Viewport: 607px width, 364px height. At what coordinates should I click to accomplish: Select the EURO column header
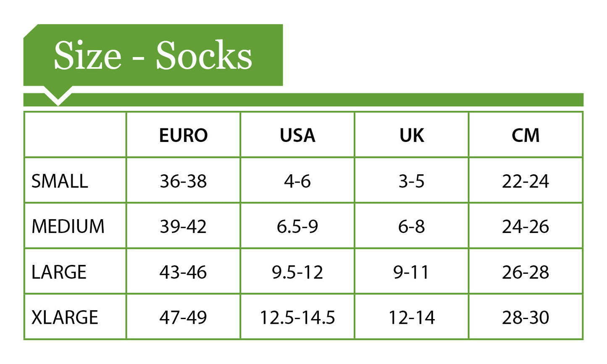pyautogui.click(x=183, y=136)
